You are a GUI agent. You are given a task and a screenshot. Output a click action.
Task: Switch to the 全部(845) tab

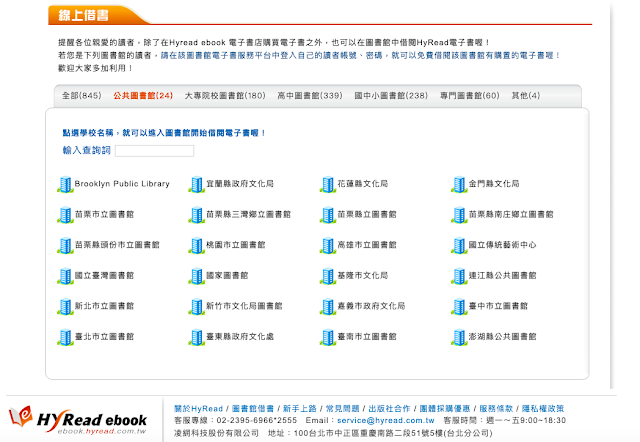point(82,96)
